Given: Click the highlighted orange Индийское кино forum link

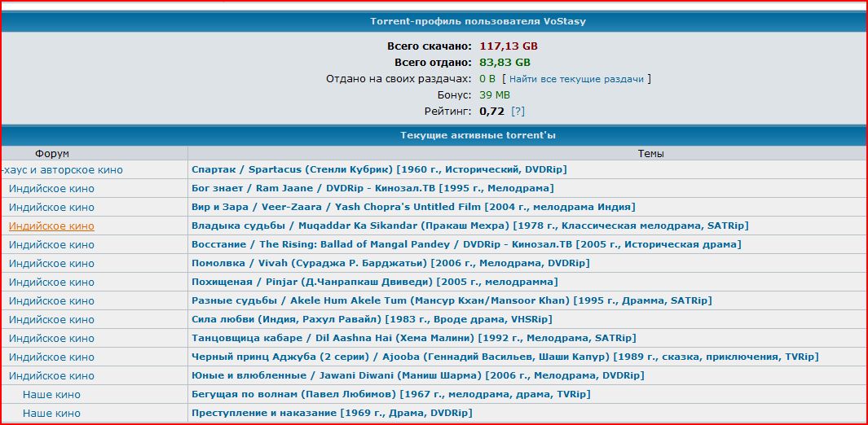Looking at the screenshot, I should 51,226.
